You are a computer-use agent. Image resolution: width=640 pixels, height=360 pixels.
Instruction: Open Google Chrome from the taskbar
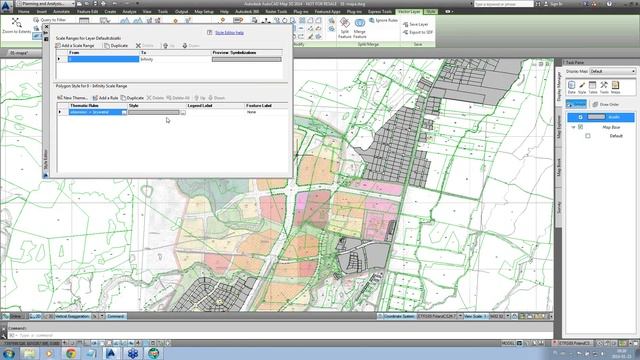pyautogui.click(x=71, y=353)
